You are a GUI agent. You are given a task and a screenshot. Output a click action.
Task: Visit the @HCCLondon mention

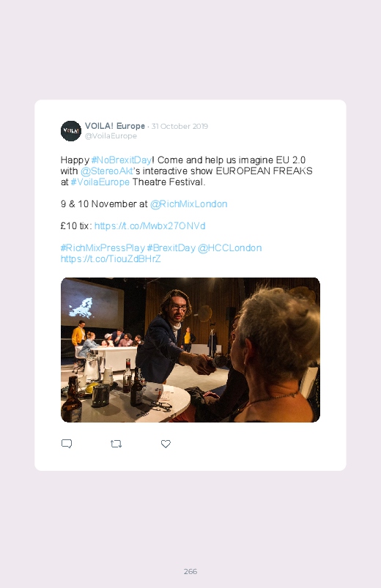click(230, 248)
